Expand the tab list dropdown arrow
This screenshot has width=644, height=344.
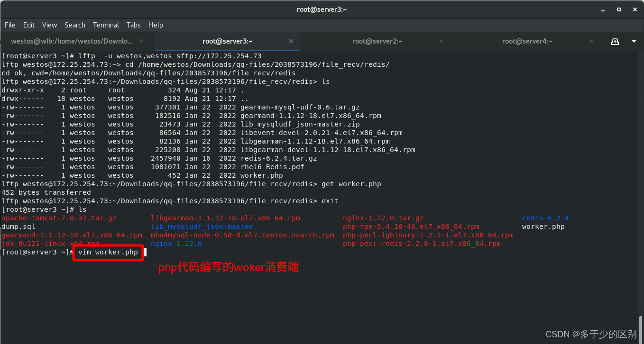(x=634, y=41)
